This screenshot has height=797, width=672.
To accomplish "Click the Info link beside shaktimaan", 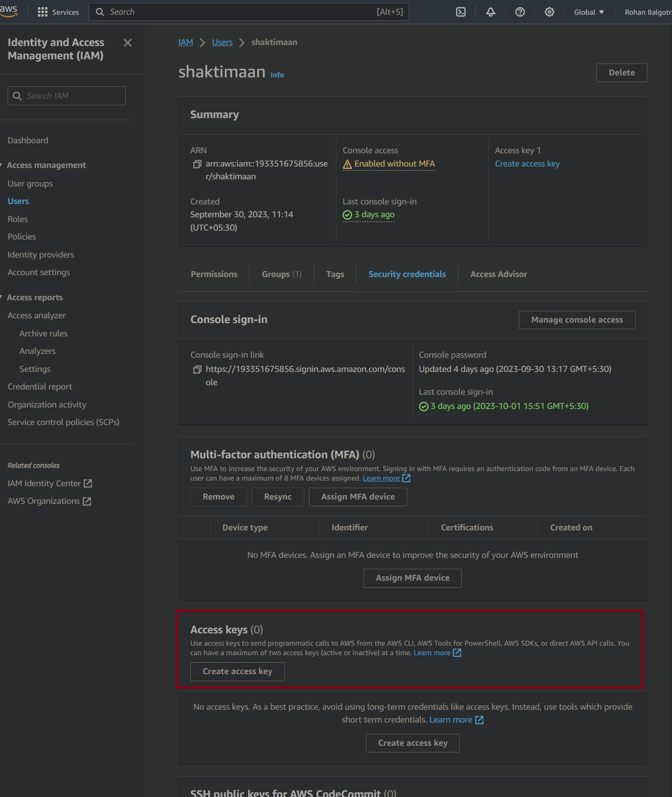I will click(x=277, y=75).
